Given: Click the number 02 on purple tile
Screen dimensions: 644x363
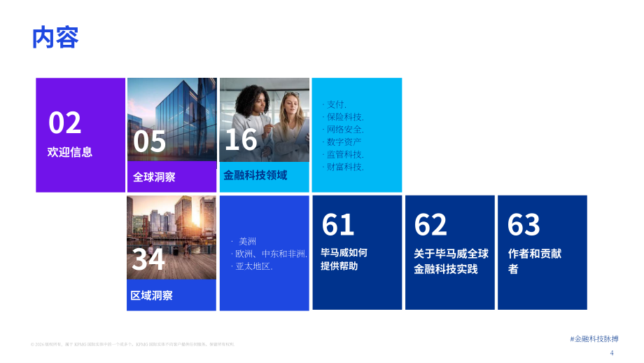Looking at the screenshot, I should click(x=65, y=123).
